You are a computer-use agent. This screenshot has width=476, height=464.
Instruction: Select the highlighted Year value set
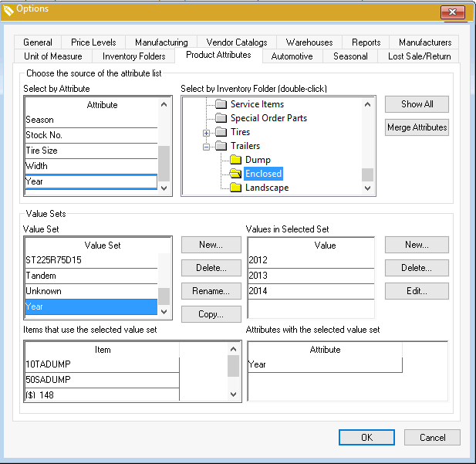tap(91, 307)
